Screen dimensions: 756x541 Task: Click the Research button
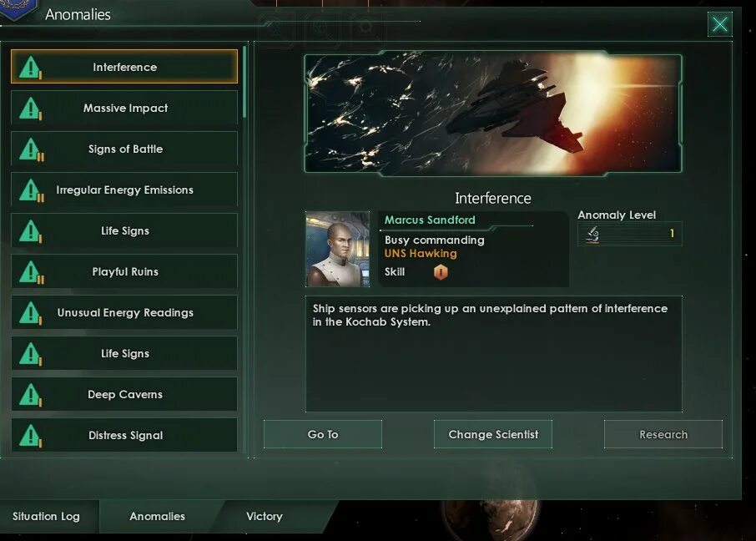(x=663, y=434)
